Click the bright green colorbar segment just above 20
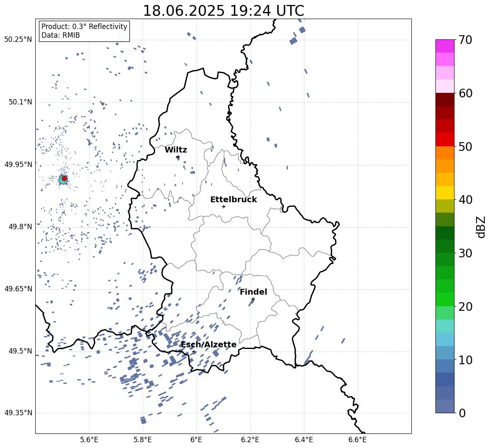The height and width of the screenshot is (448, 491). (x=445, y=299)
